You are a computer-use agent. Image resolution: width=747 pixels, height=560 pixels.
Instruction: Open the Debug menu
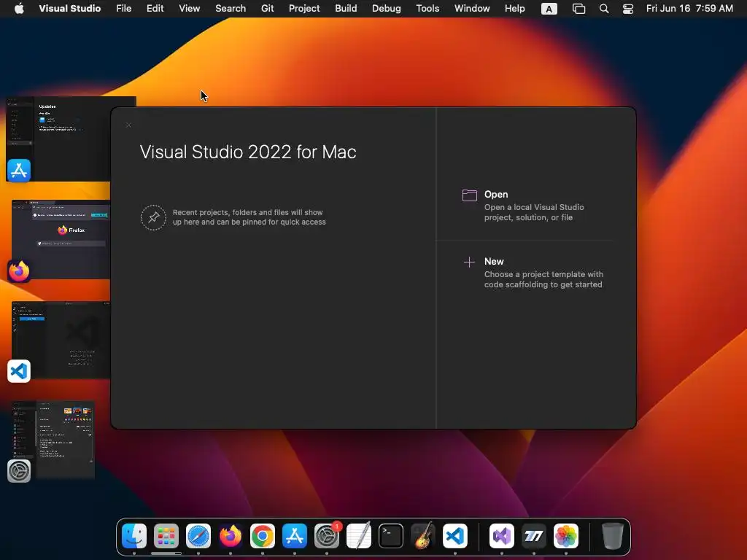[387, 8]
